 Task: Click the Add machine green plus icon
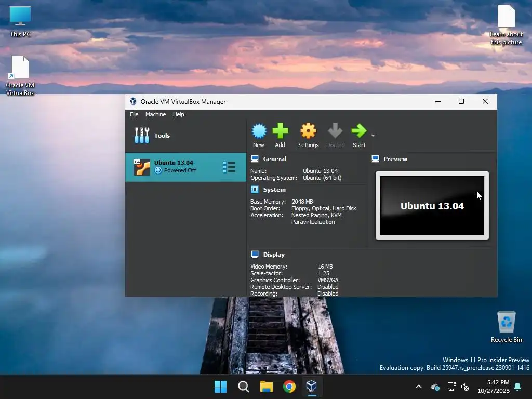coord(280,131)
